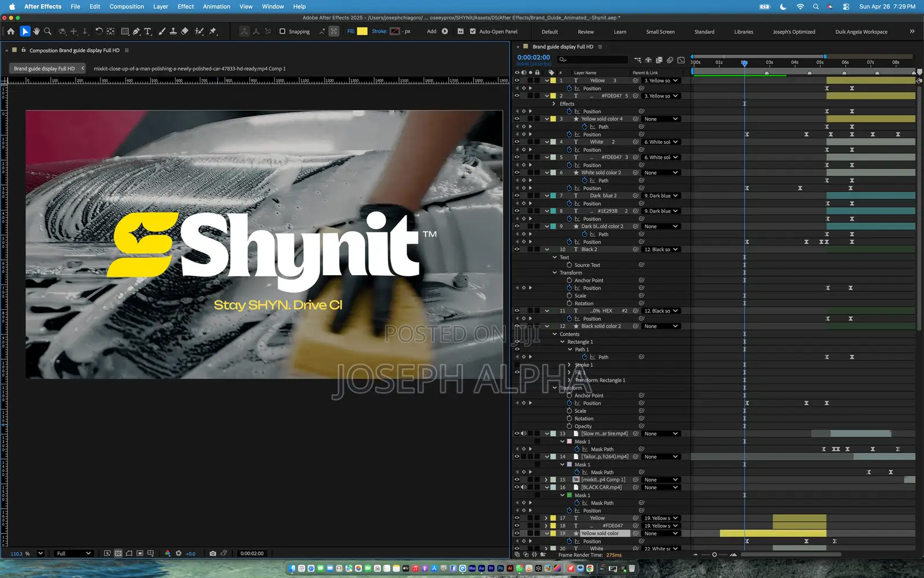
Task: Toggle the transparency grid icon
Action: (118, 553)
